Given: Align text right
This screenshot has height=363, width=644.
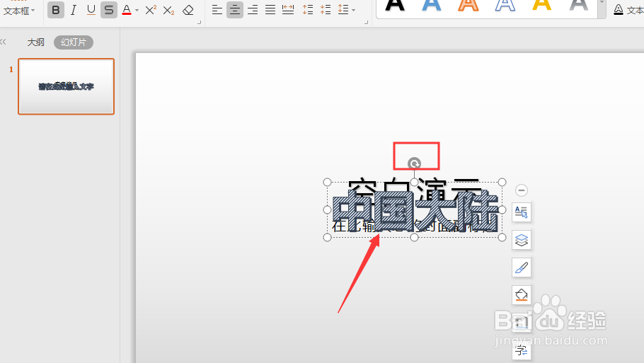Looking at the screenshot, I should pos(253,10).
